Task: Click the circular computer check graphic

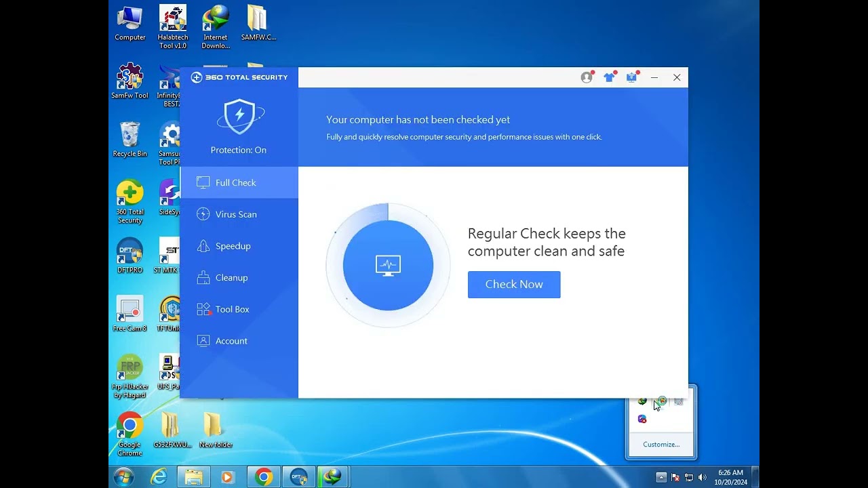Action: coord(388,265)
